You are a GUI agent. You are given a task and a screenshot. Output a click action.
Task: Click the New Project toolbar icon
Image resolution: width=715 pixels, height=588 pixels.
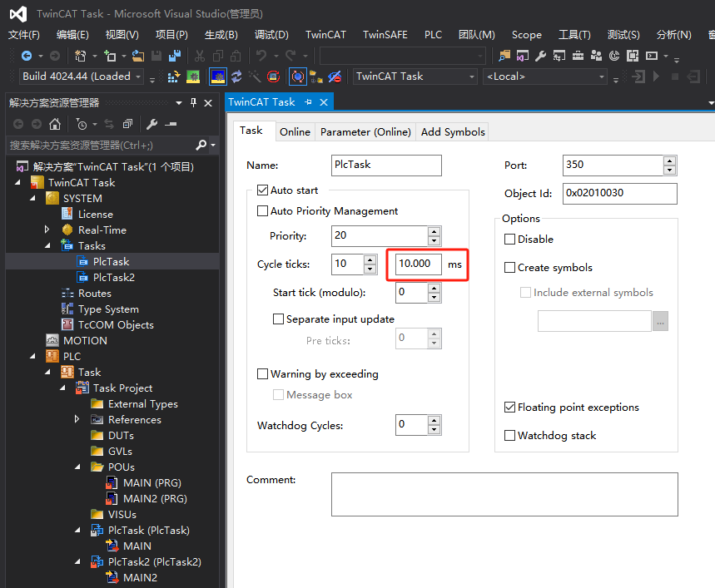click(80, 56)
